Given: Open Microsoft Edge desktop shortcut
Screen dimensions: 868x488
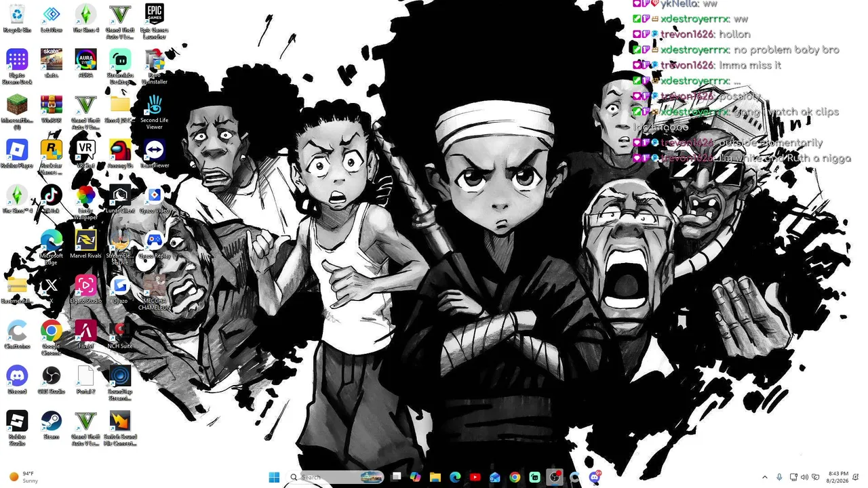Looking at the screenshot, I should point(52,247).
